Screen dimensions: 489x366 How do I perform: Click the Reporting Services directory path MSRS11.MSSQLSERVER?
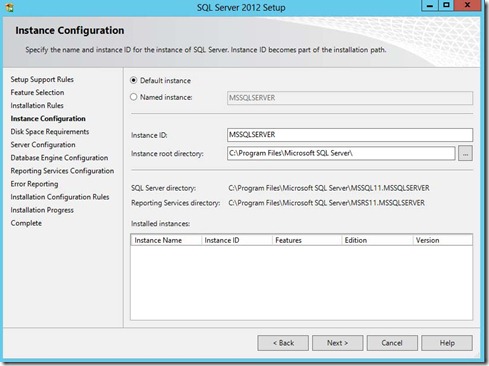[327, 203]
